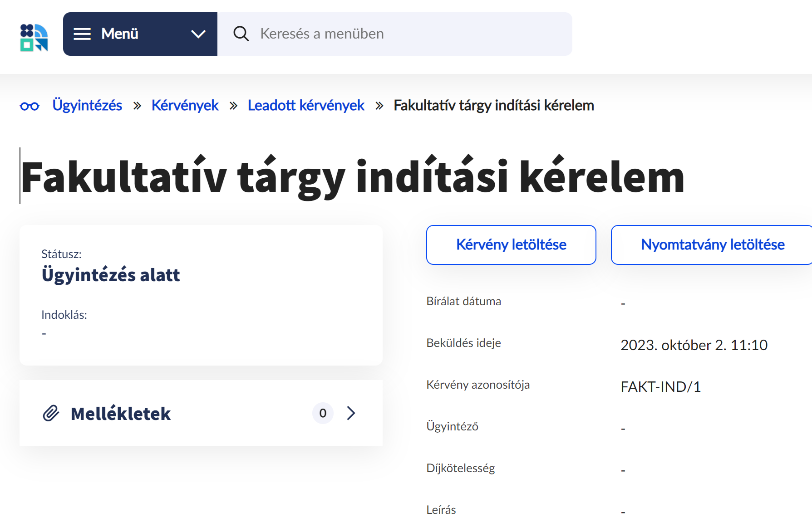Click the magnifying glass search icon
This screenshot has height=532, width=812.
(241, 34)
